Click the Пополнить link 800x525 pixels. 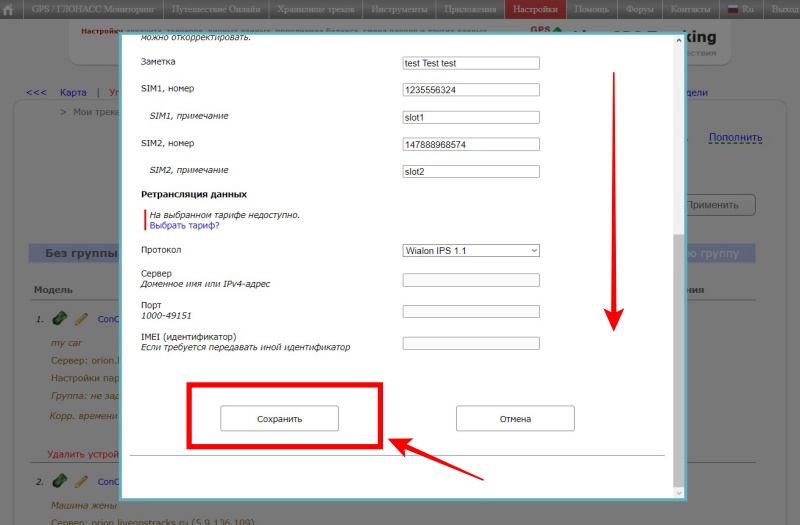(x=735, y=137)
